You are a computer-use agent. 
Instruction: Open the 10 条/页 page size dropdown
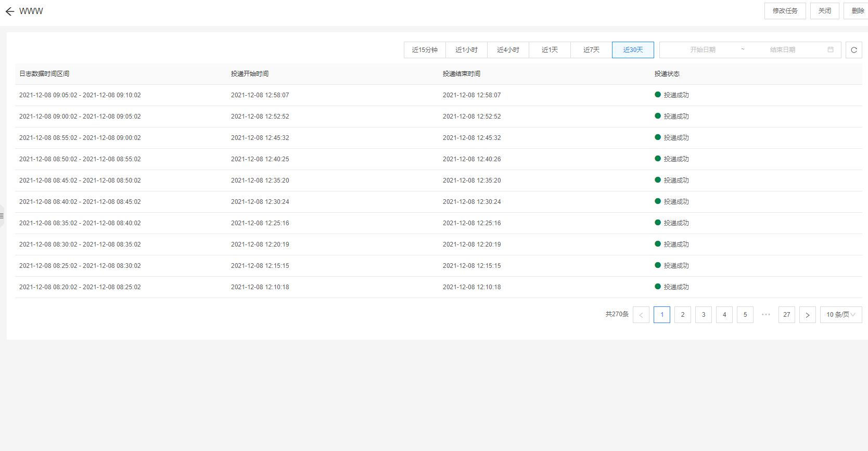coord(841,315)
